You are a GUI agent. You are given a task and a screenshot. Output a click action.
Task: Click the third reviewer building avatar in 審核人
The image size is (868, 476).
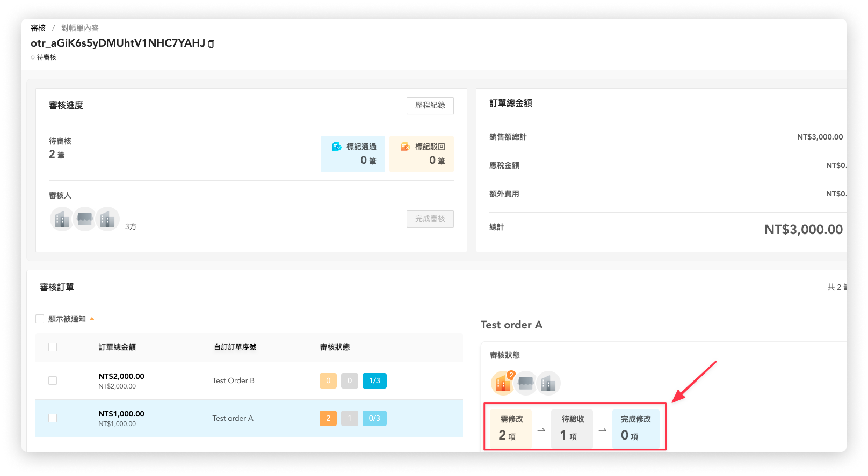[x=107, y=219]
